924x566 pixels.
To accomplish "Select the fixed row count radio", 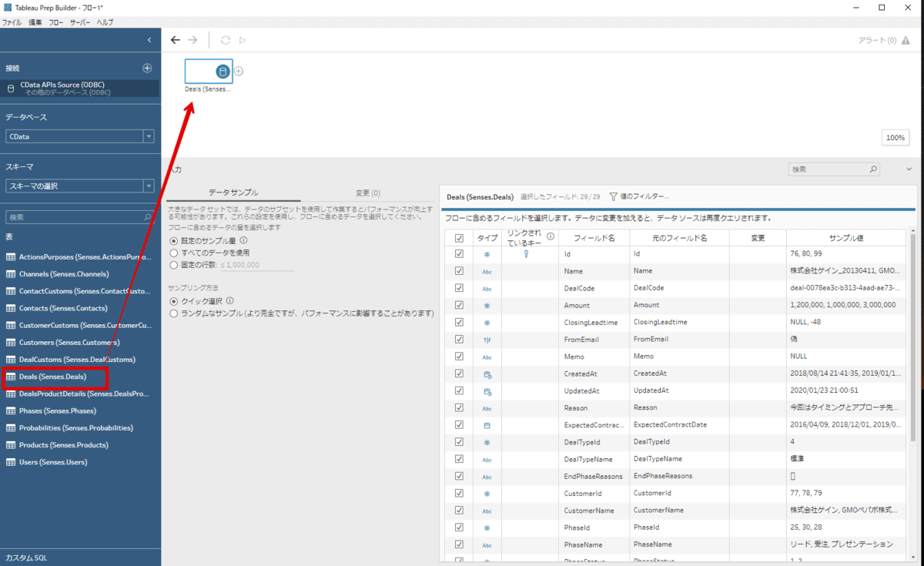I will coord(174,265).
